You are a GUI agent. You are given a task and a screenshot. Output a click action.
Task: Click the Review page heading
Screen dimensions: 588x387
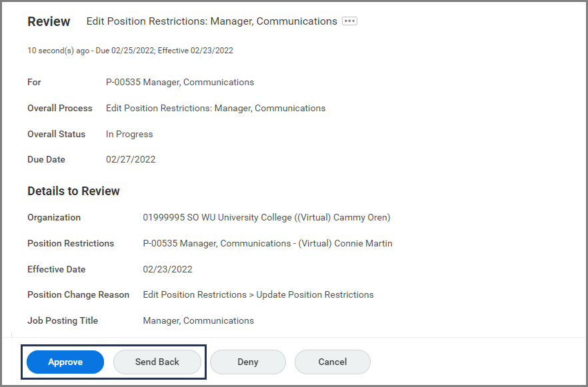[49, 21]
